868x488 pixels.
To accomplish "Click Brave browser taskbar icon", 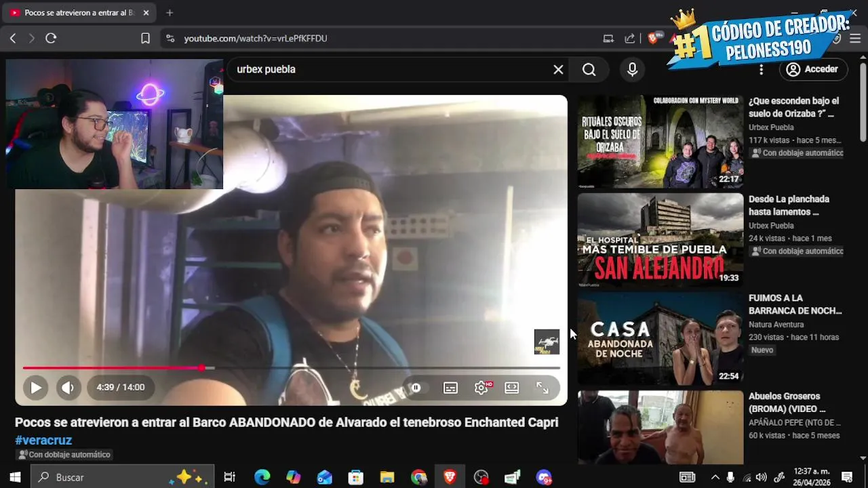I will coord(450,477).
